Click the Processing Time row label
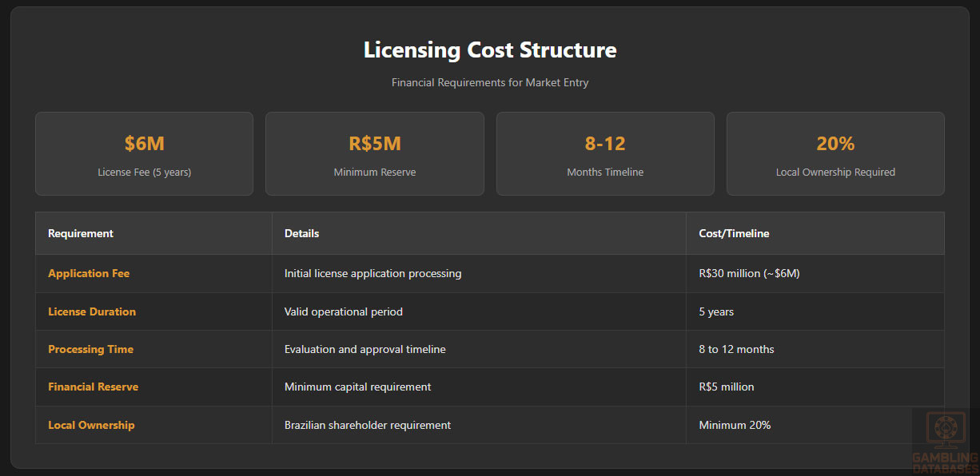The width and height of the screenshot is (980, 476). (90, 349)
